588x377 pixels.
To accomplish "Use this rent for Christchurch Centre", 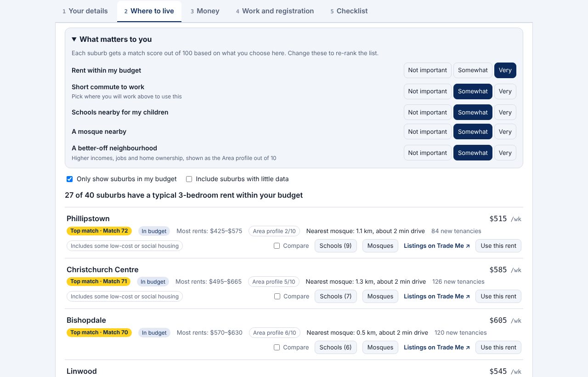I will (498, 297).
